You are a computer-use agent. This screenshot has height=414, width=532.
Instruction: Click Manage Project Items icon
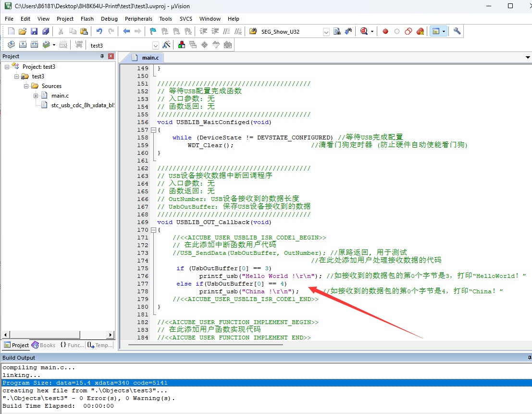tap(182, 44)
